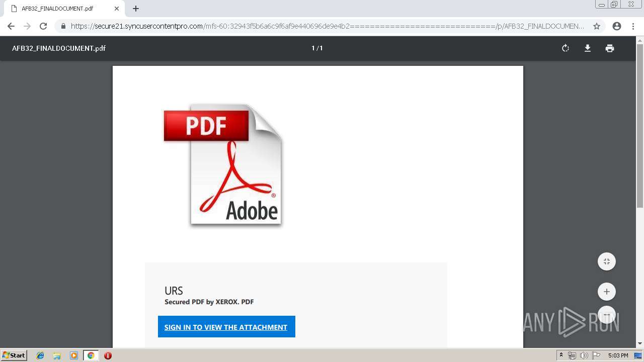This screenshot has width=644, height=362.
Task: Close the Chrome window
Action: (631, 5)
